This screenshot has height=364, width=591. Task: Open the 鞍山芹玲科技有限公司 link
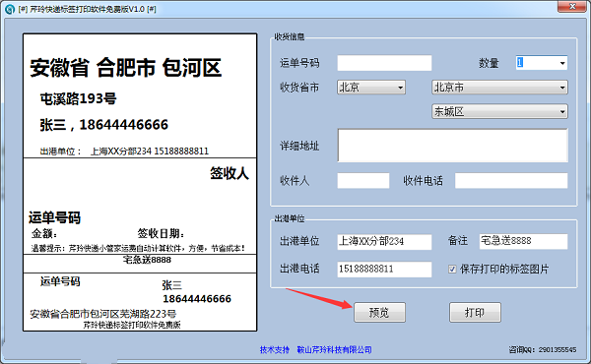point(334,349)
